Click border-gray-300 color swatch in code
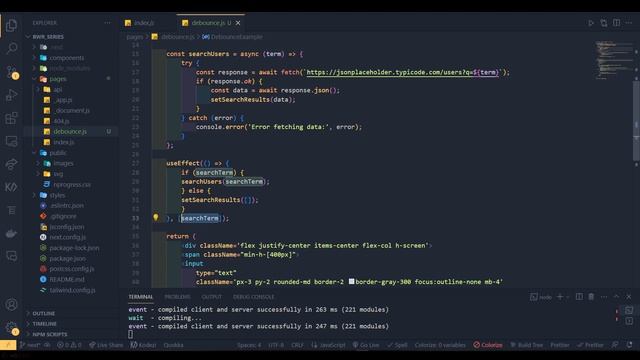The width and height of the screenshot is (640, 360). [x=351, y=282]
